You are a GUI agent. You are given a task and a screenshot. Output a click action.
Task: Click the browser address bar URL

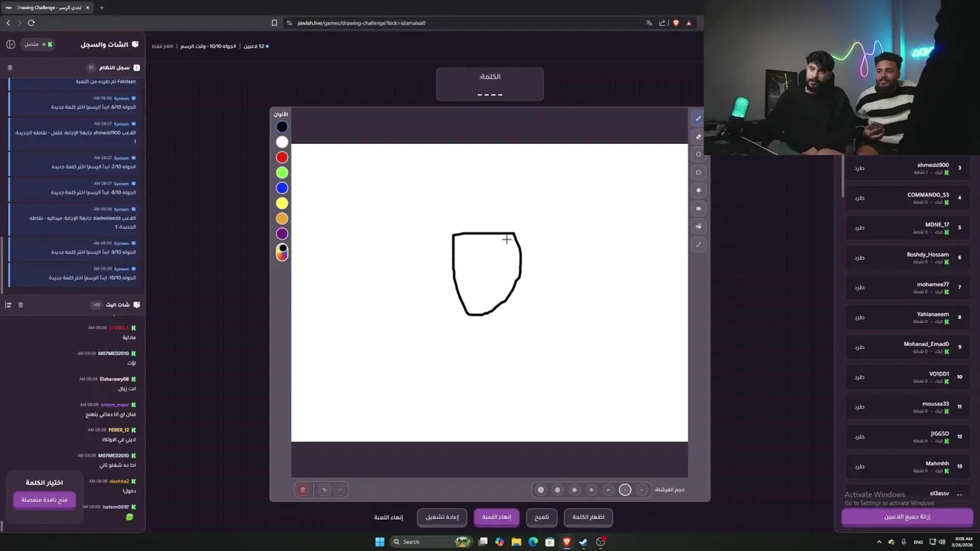[x=361, y=23]
